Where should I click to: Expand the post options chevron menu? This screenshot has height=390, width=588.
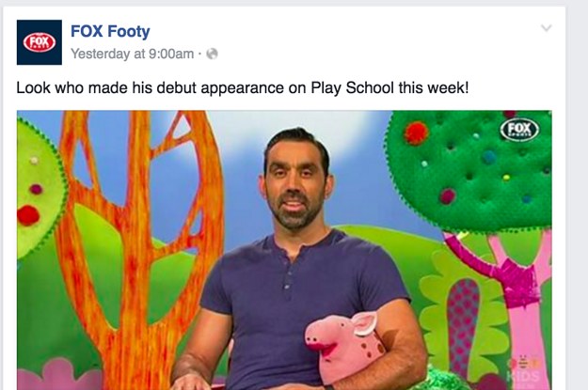pyautogui.click(x=547, y=28)
